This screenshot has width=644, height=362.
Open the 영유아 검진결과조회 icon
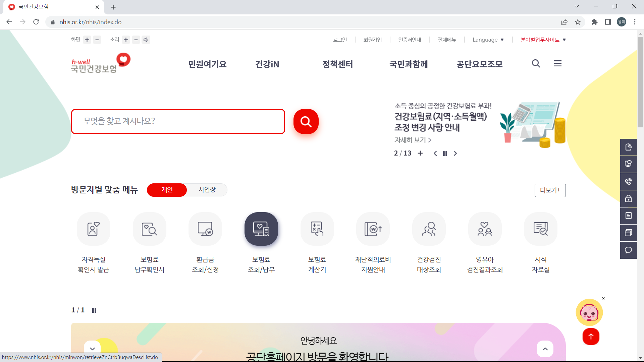click(x=485, y=229)
